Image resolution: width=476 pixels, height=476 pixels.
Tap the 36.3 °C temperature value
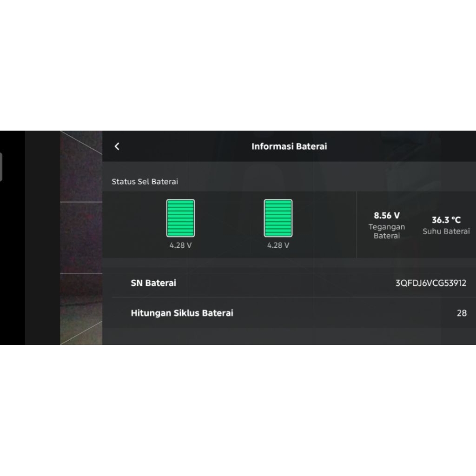[446, 220]
